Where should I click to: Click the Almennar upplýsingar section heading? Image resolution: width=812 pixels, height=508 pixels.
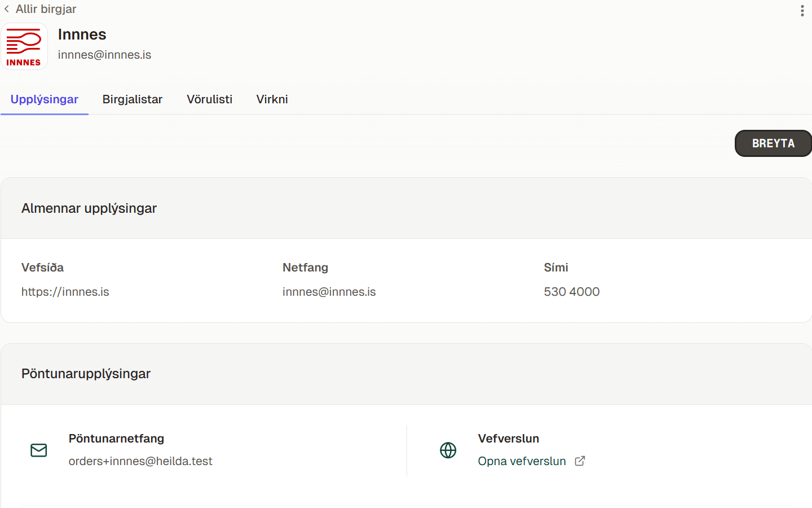[x=89, y=208]
